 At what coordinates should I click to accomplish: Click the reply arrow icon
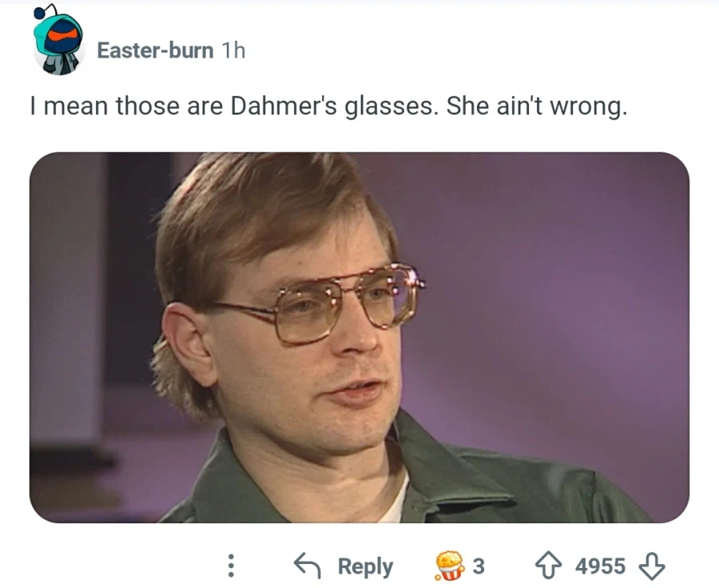tap(307, 566)
